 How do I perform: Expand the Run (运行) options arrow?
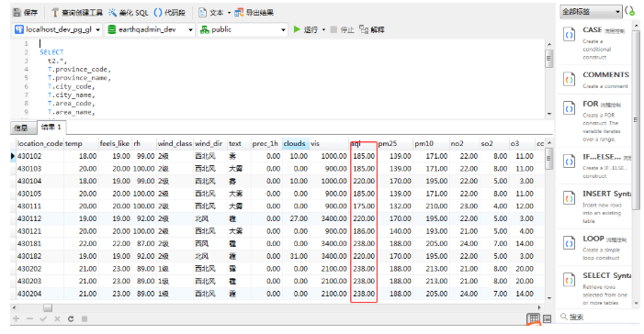323,29
